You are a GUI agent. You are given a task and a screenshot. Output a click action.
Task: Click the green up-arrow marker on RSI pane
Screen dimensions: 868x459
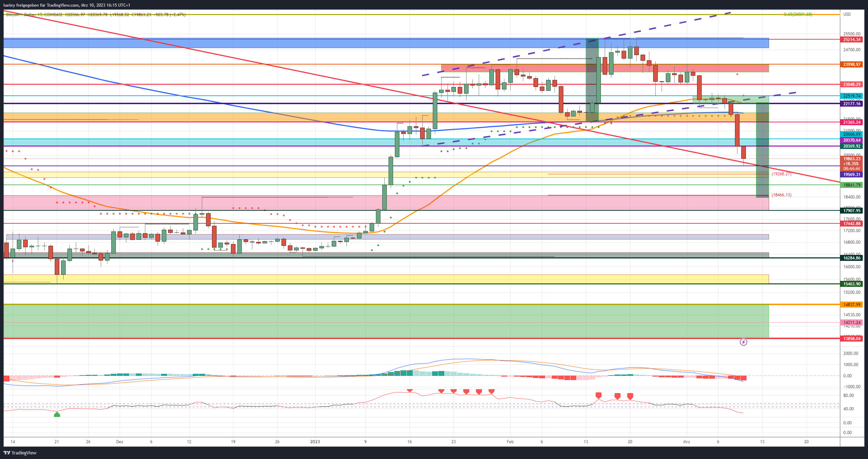[57, 414]
